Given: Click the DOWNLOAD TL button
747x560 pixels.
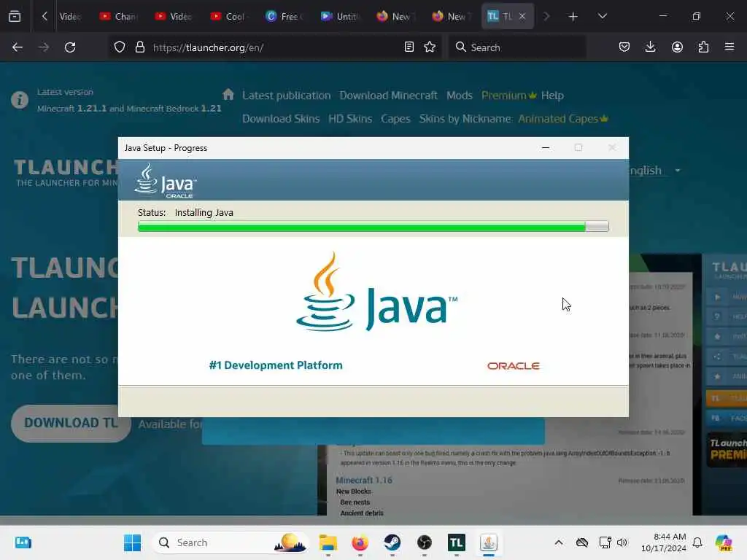Looking at the screenshot, I should pos(71,423).
